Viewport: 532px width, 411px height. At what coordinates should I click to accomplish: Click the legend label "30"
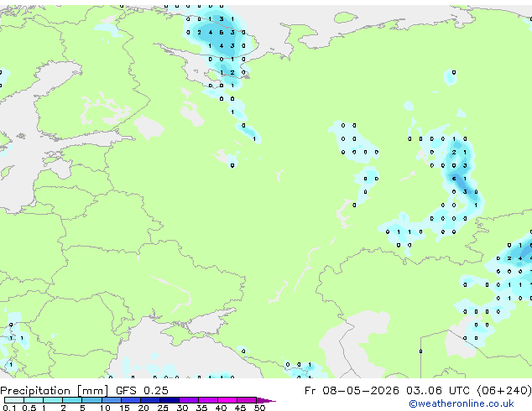point(182,408)
